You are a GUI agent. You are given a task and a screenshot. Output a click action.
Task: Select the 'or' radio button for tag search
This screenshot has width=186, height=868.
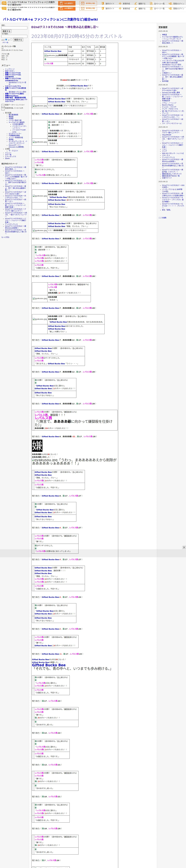pyautogui.click(x=11, y=39)
